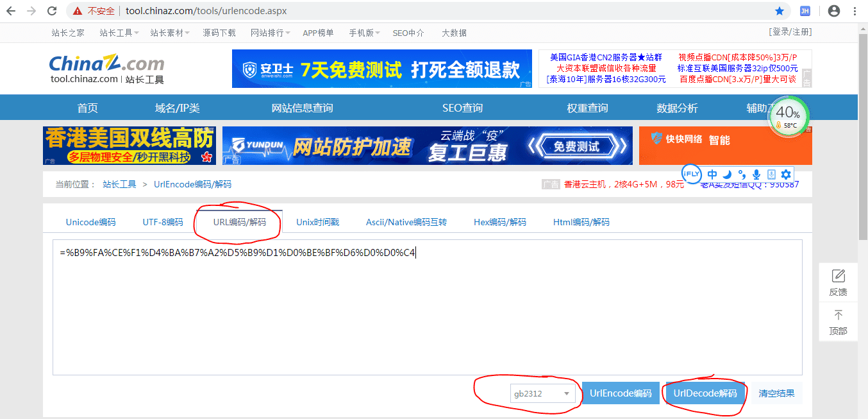This screenshot has width=868, height=419.
Task: Click the phone voice input icon on iFLY bar
Action: [x=771, y=174]
